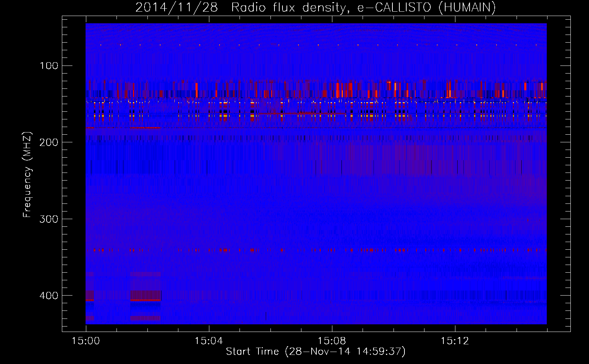The width and height of the screenshot is (589, 364).
Task: Click the 15:00 time tick label
Action: [86, 341]
